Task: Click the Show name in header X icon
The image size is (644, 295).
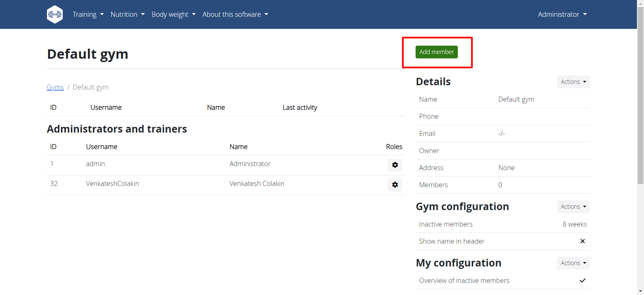Action: click(582, 241)
